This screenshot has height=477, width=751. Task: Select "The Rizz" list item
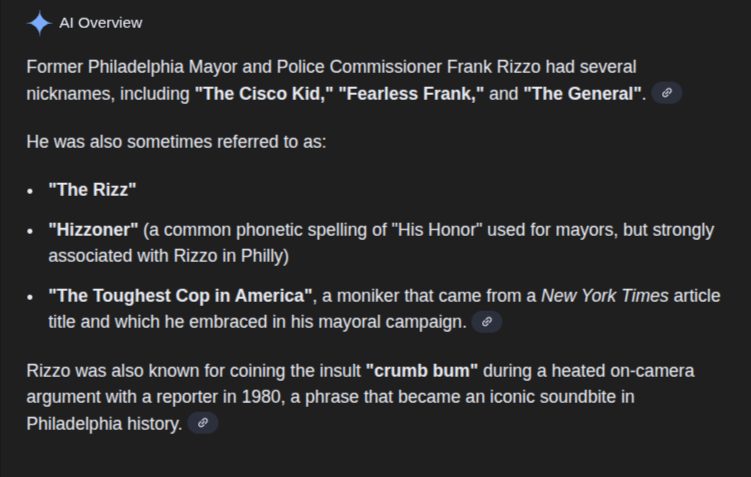pyautogui.click(x=92, y=189)
